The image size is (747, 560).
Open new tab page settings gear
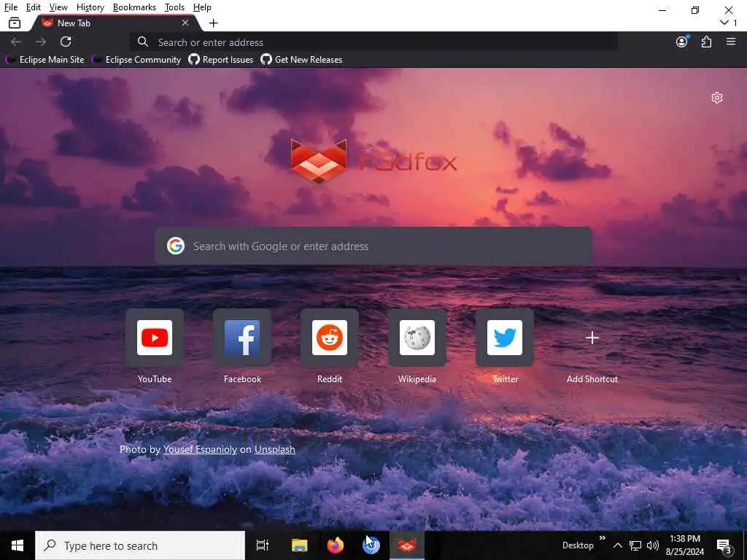(717, 98)
